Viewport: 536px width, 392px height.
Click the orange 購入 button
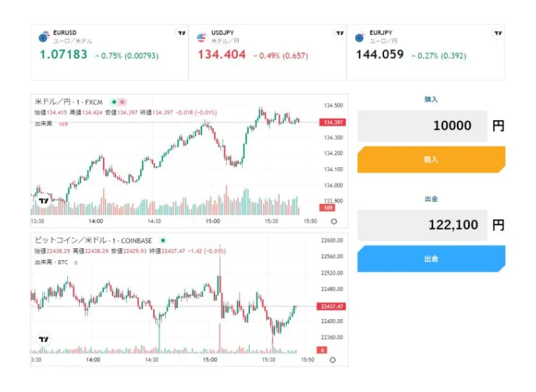[431, 160]
